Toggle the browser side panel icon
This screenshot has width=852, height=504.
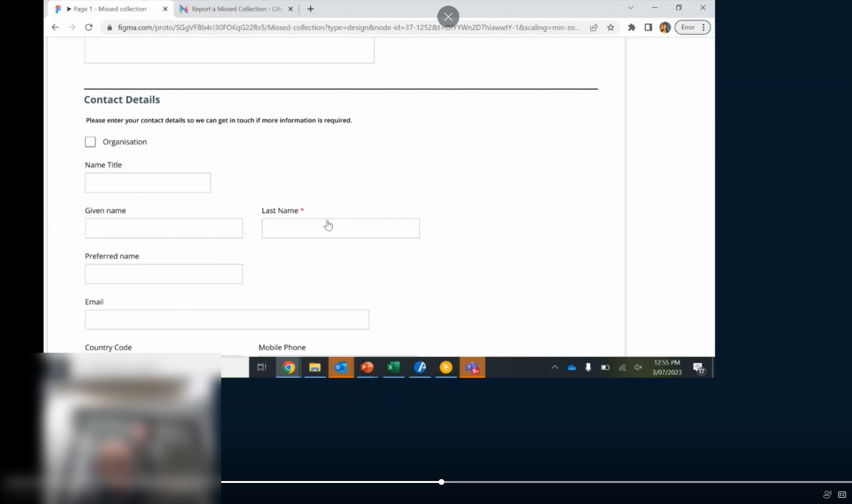(x=648, y=28)
